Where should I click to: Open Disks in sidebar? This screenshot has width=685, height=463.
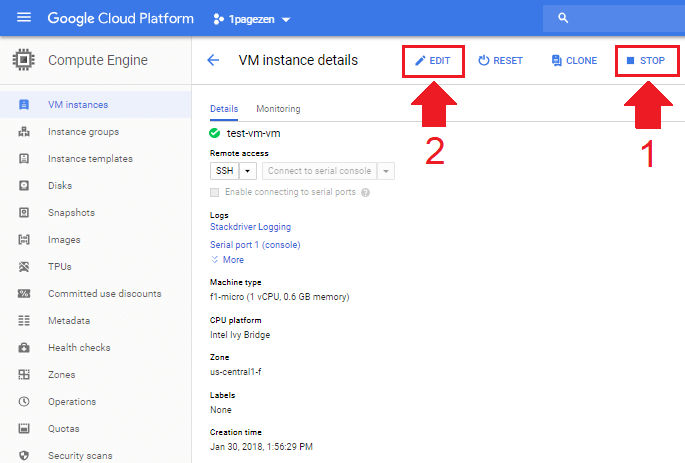pyautogui.click(x=95, y=186)
